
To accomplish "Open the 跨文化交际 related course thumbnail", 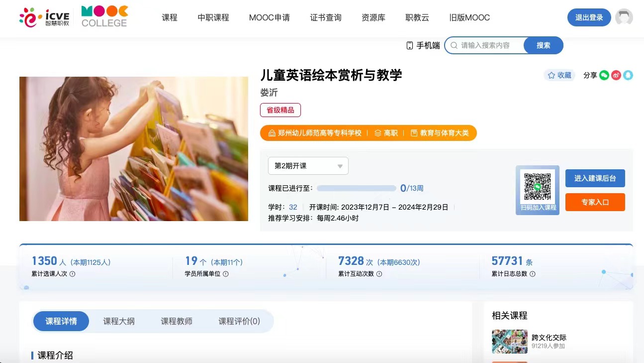I will click(x=510, y=341).
